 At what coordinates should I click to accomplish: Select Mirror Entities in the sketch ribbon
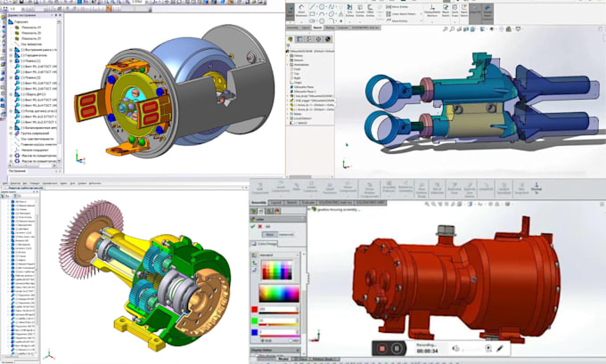tap(398, 6)
